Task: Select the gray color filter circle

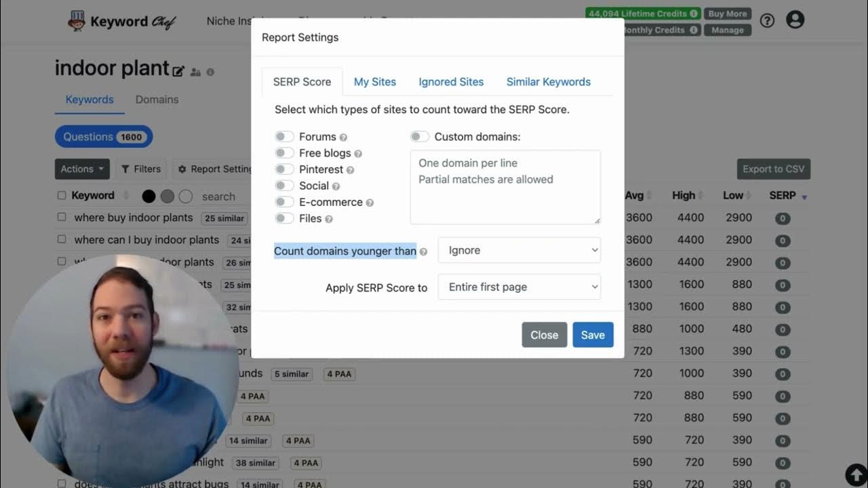Action: tap(167, 197)
